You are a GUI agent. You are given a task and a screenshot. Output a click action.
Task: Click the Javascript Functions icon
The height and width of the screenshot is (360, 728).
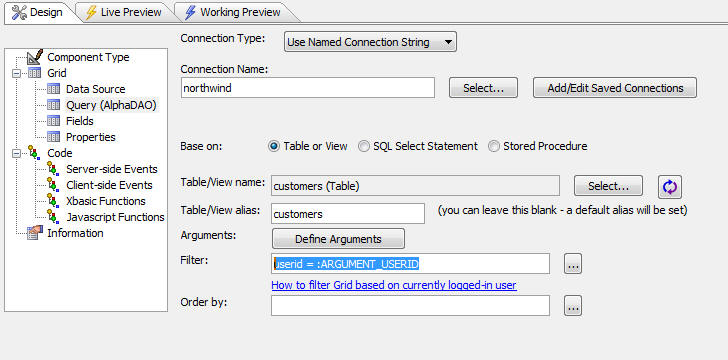coord(53,217)
